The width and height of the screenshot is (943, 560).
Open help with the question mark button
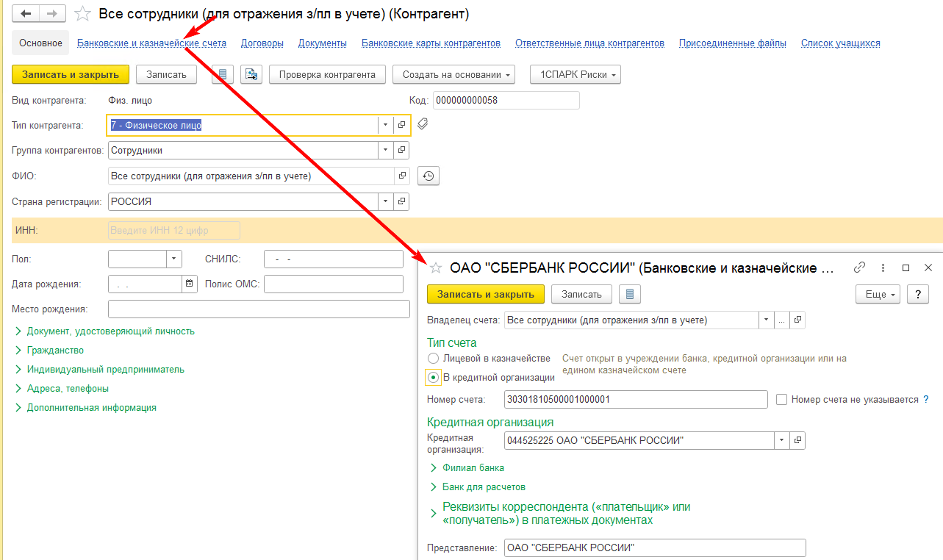pos(917,294)
